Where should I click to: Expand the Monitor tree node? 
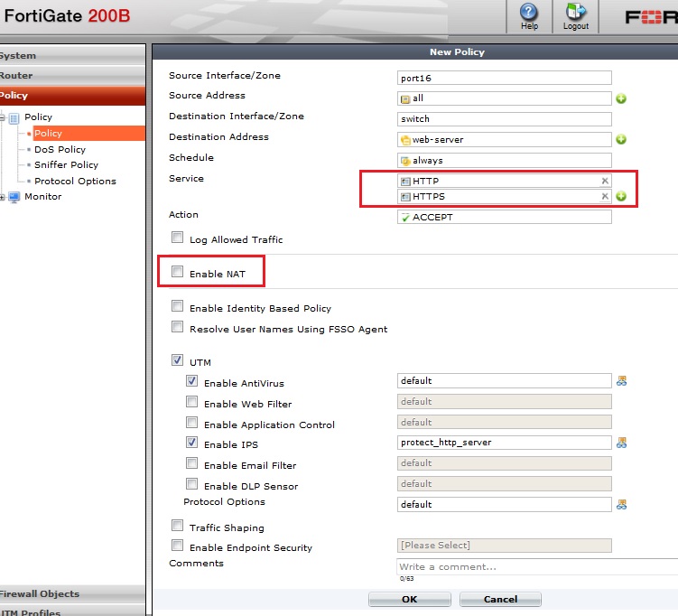point(2,197)
